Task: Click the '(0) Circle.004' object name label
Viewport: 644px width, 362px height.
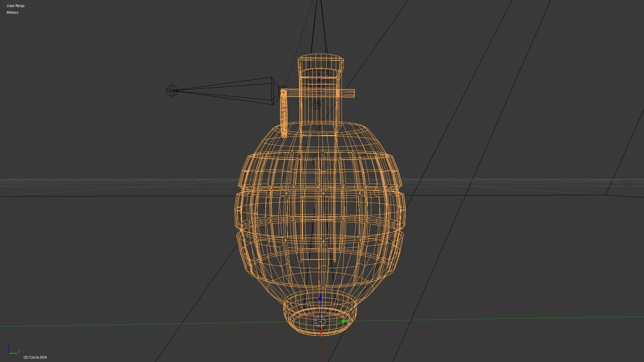Action: click(35, 357)
